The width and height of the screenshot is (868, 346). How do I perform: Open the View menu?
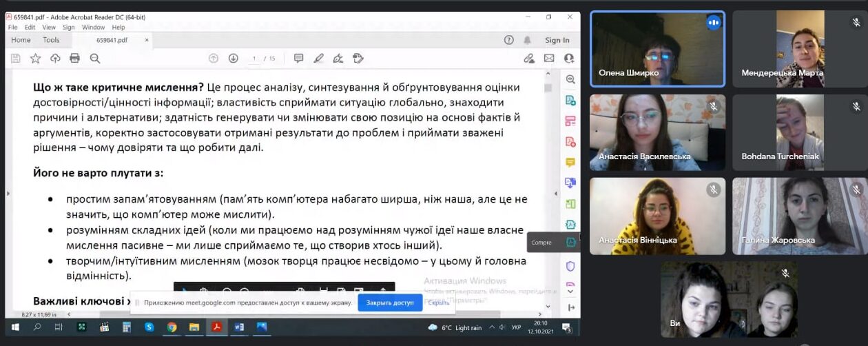pos(48,28)
